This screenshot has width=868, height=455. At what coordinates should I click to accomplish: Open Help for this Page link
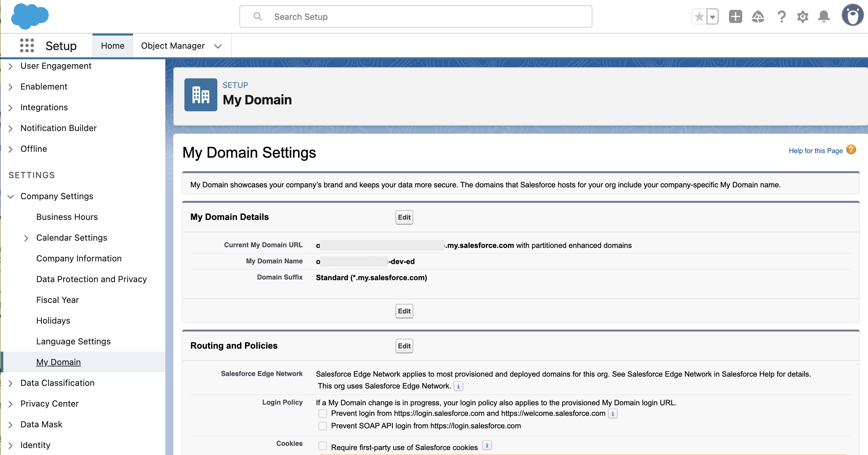click(815, 150)
